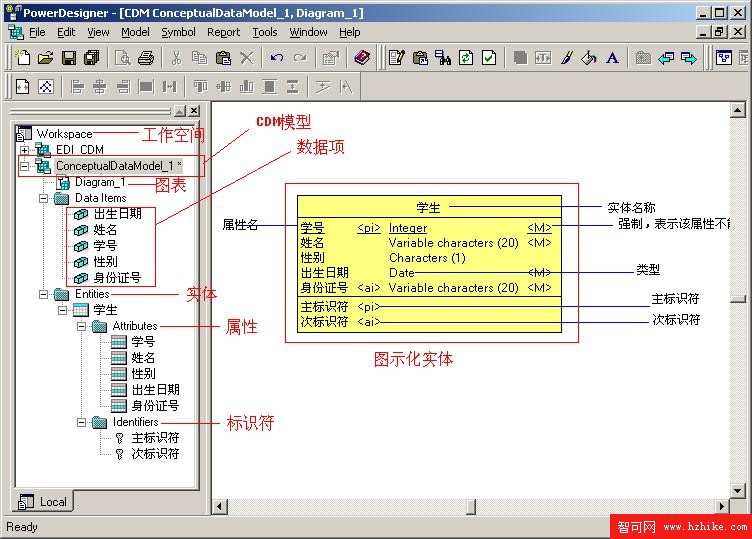This screenshot has height=539, width=752.
Task: Open Print Preview from toolbar
Action: tap(123, 58)
